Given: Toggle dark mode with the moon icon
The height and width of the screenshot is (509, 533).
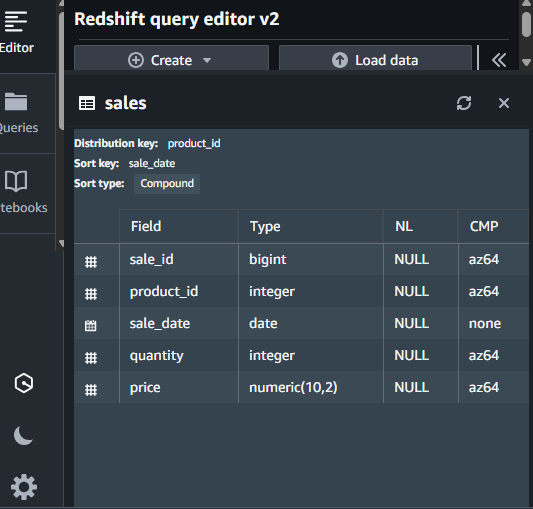Looking at the screenshot, I should 23,436.
